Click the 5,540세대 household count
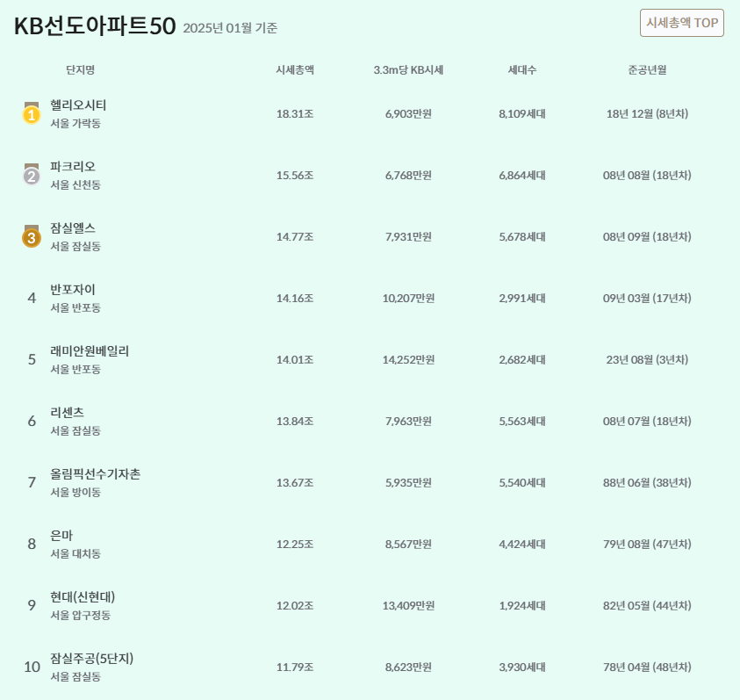 (522, 482)
